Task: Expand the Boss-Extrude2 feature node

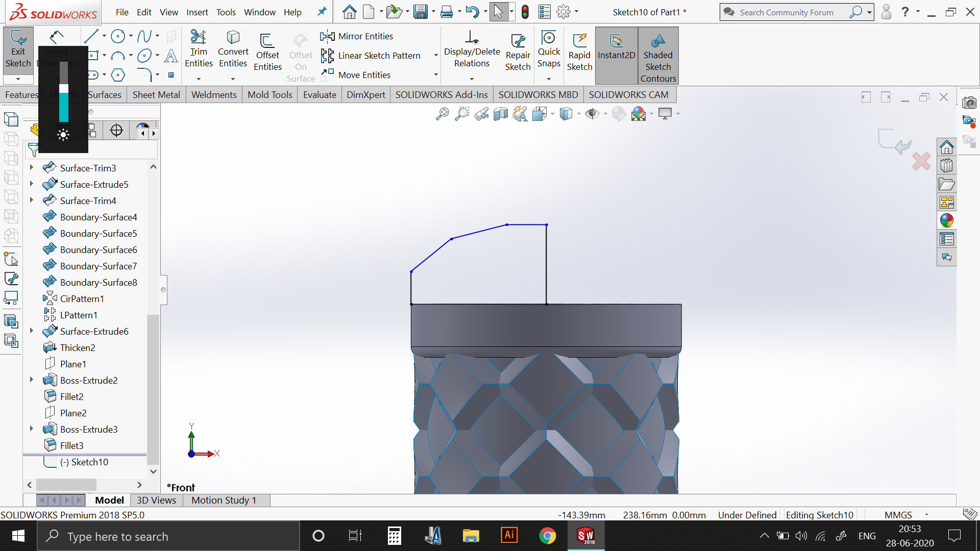Action: point(31,380)
